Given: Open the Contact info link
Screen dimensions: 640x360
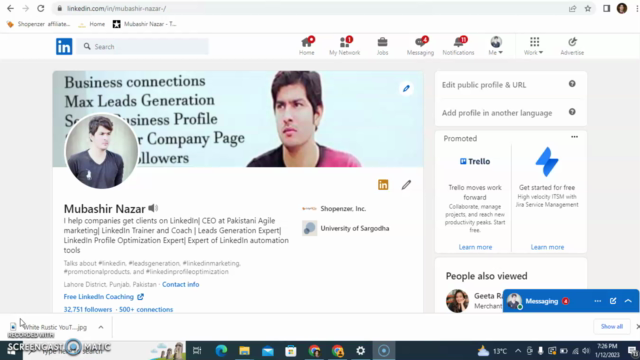Looking at the screenshot, I should (x=180, y=284).
